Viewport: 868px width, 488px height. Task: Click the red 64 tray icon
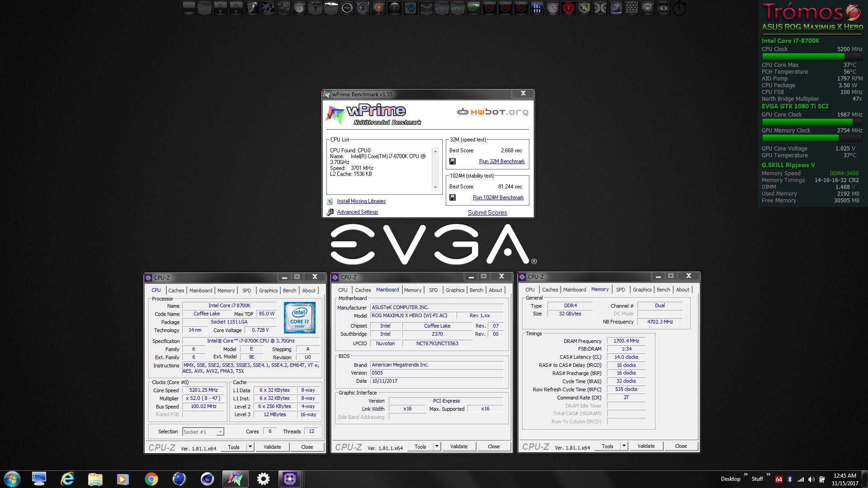(778, 479)
